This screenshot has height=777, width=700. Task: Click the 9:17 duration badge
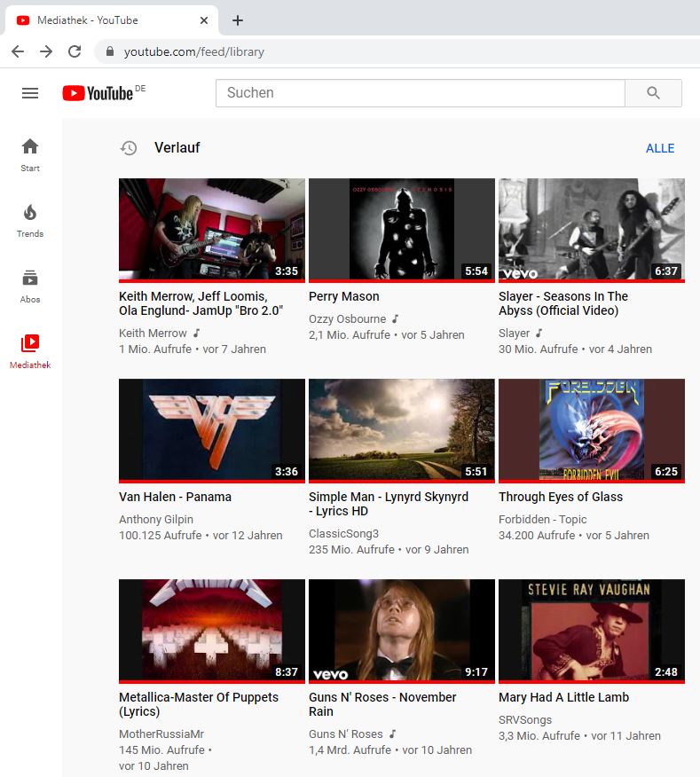(x=476, y=672)
